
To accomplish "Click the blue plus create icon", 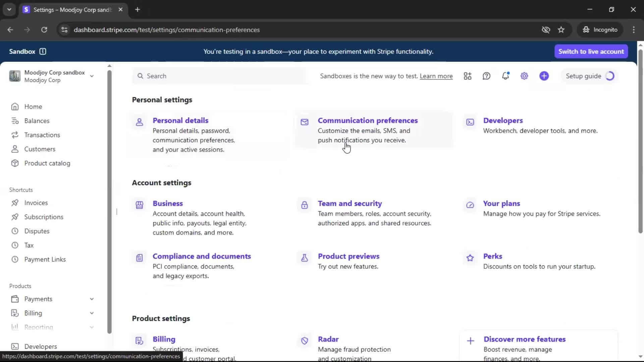I will (544, 76).
